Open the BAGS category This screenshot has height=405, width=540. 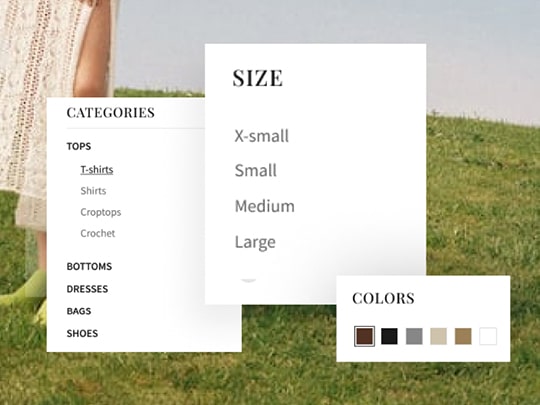point(79,311)
